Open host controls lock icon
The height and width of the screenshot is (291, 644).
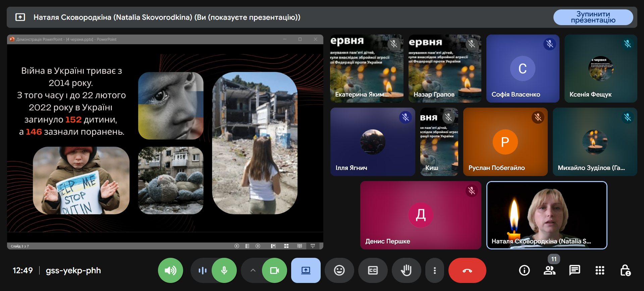click(x=625, y=270)
